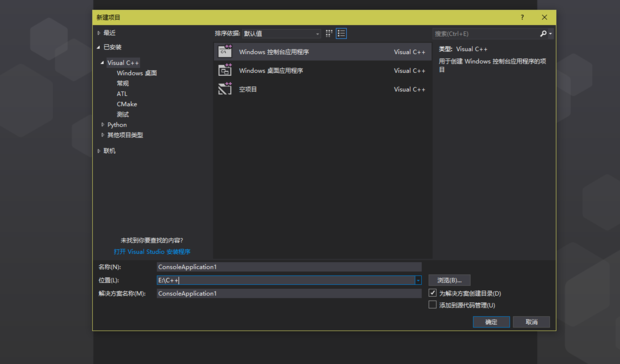
Task: Switch to medium icons list view
Action: (341, 34)
